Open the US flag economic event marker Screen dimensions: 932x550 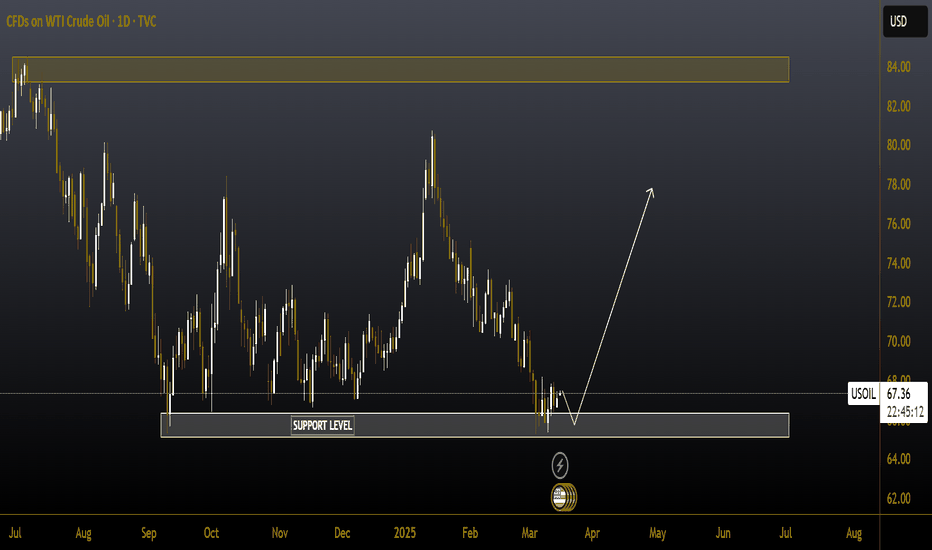[561, 498]
